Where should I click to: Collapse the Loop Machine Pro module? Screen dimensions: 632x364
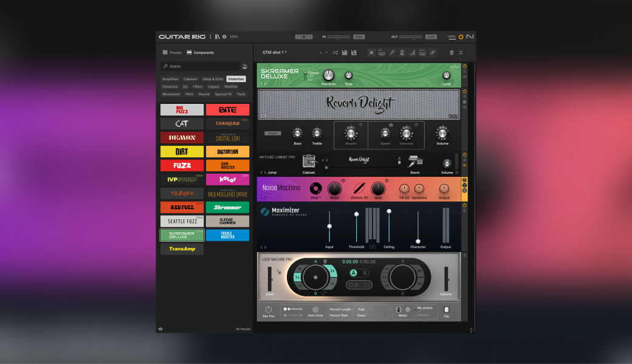tap(464, 256)
